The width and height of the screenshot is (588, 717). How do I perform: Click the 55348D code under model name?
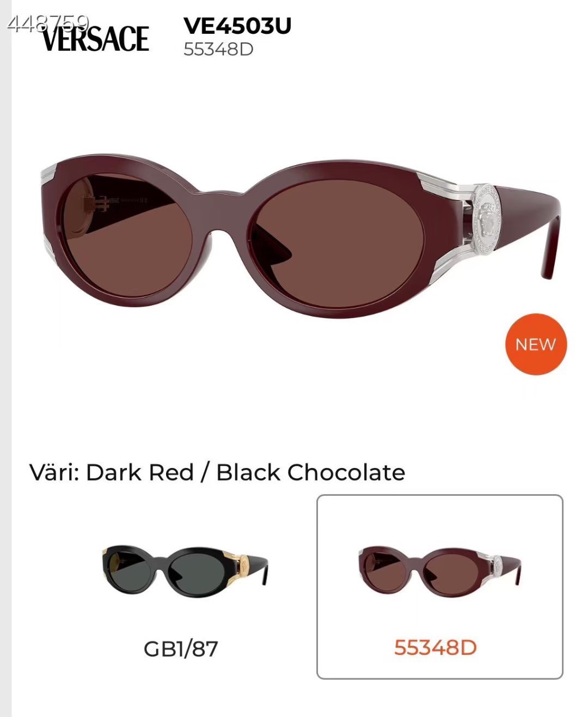pyautogui.click(x=218, y=49)
